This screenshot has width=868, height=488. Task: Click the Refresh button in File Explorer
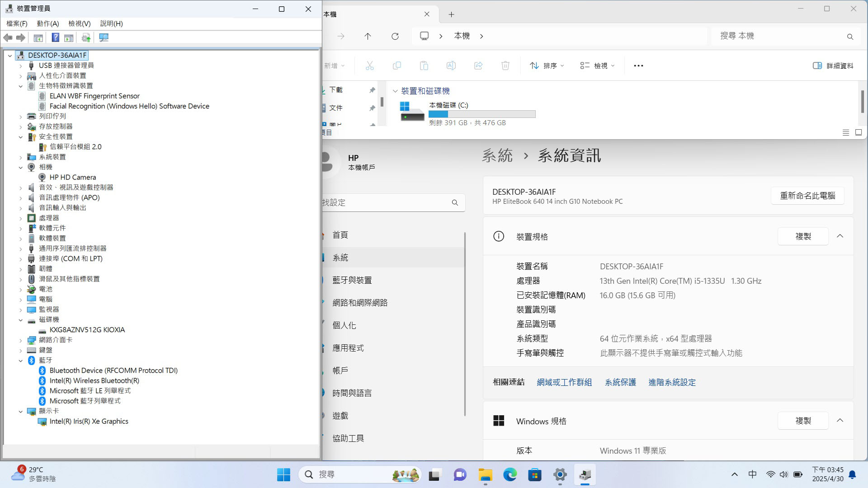point(395,36)
